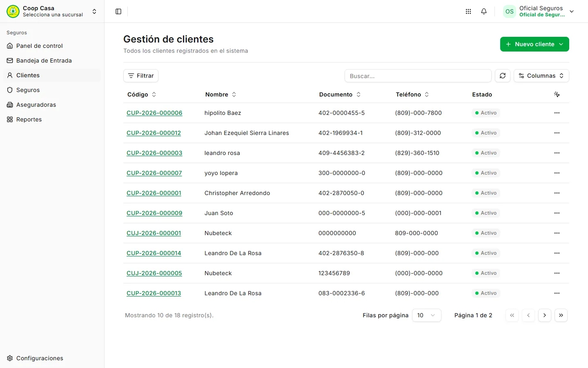Open row actions for hipolito Baez
The image size is (588, 368).
(x=557, y=113)
